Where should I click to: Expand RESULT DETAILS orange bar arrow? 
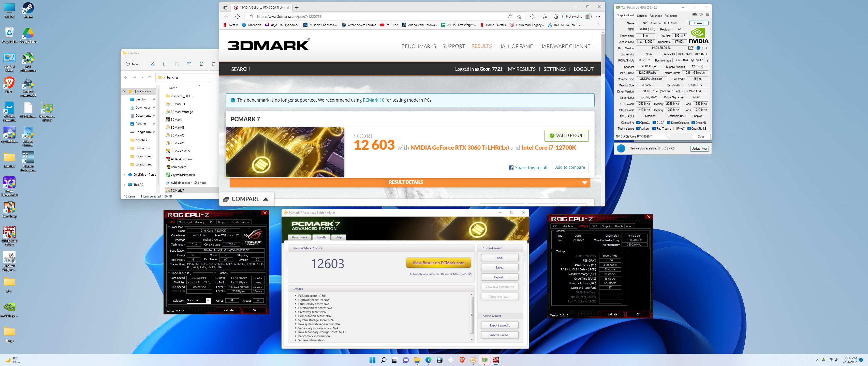click(584, 182)
